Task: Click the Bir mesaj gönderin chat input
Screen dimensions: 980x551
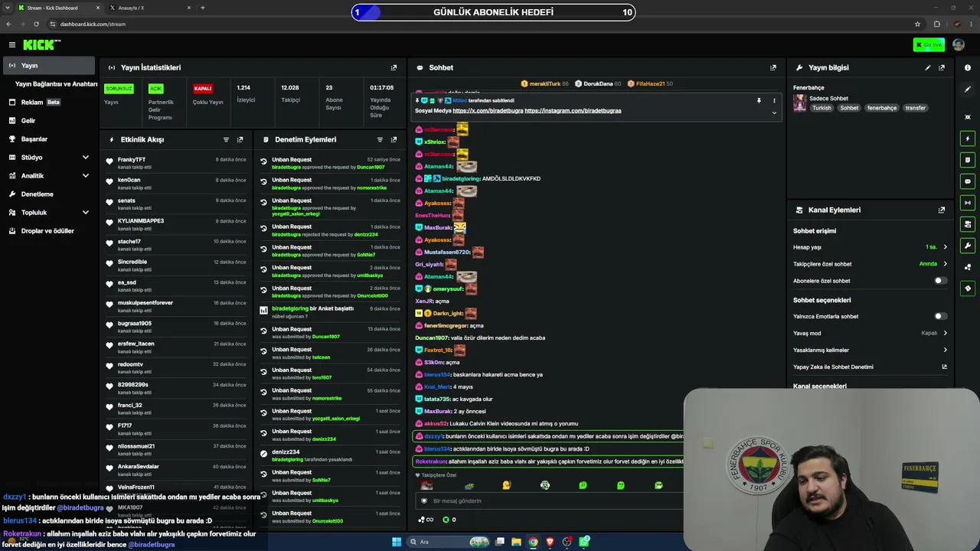Action: pos(551,500)
